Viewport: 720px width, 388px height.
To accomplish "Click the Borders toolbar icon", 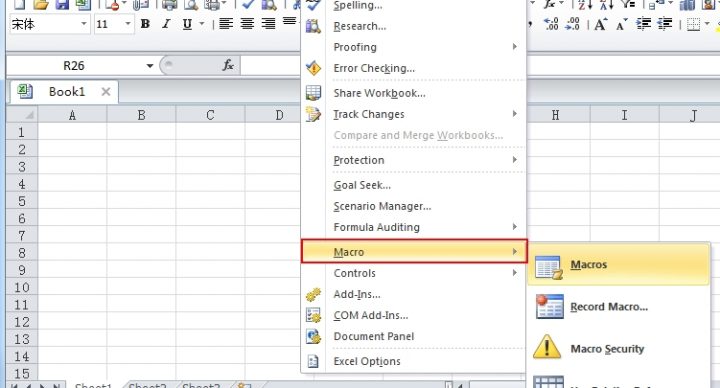I will click(693, 24).
